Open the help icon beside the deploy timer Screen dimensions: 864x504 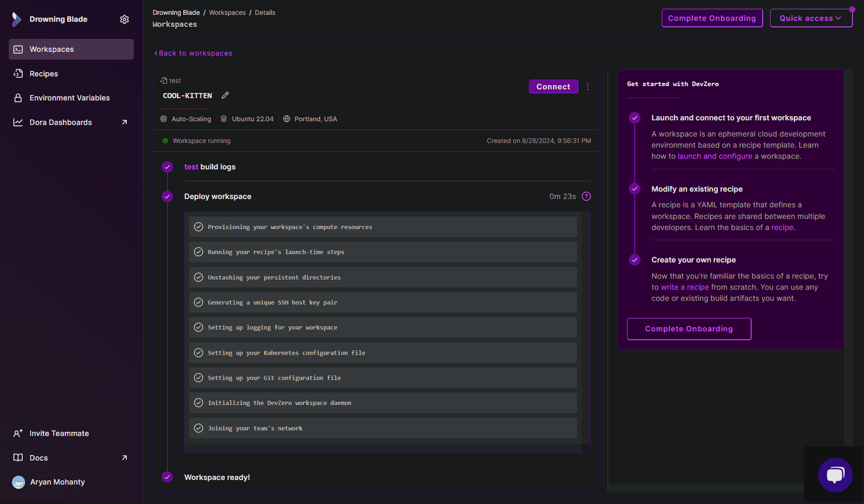click(x=586, y=196)
